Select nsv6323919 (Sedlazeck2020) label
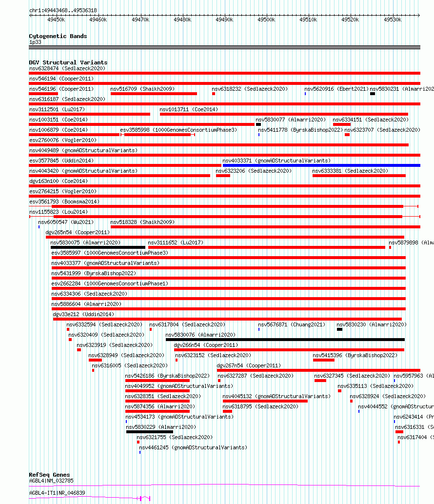The height and width of the screenshot is (504, 434). [x=115, y=346]
